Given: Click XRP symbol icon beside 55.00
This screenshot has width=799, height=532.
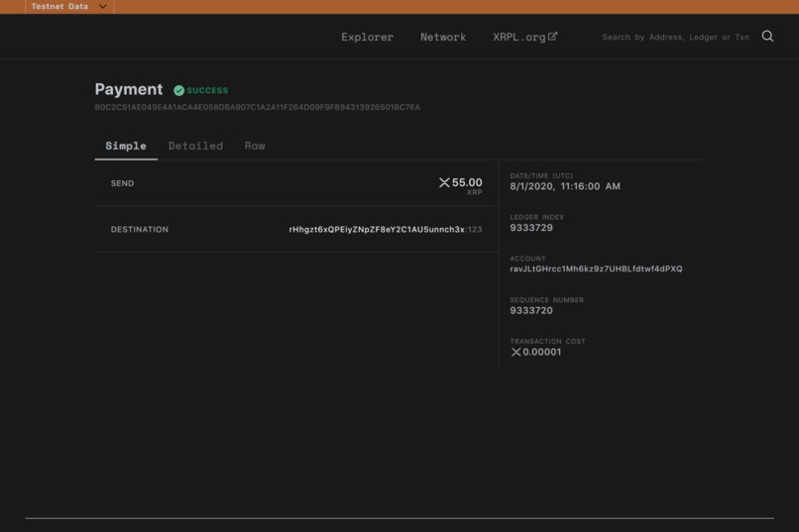Looking at the screenshot, I should pos(444,182).
